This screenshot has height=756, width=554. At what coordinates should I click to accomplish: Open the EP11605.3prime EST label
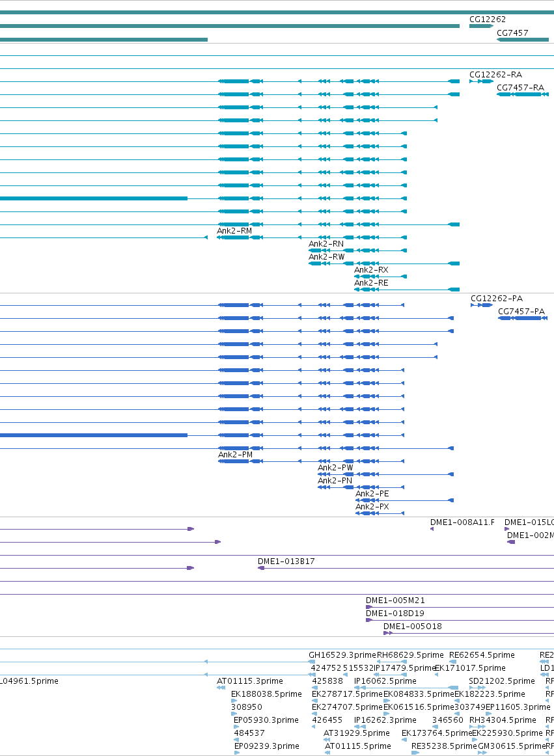click(518, 707)
